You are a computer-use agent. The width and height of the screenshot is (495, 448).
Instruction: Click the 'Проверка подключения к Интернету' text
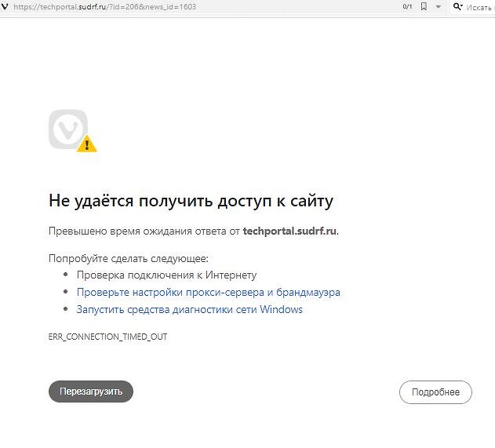166,275
